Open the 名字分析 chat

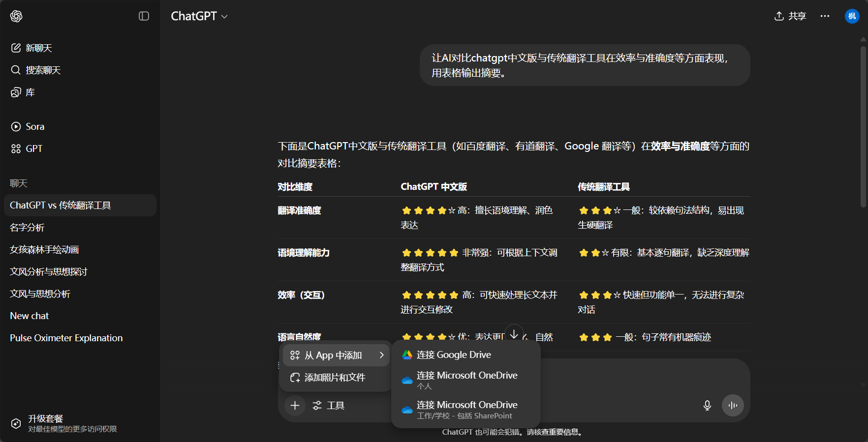click(x=80, y=227)
